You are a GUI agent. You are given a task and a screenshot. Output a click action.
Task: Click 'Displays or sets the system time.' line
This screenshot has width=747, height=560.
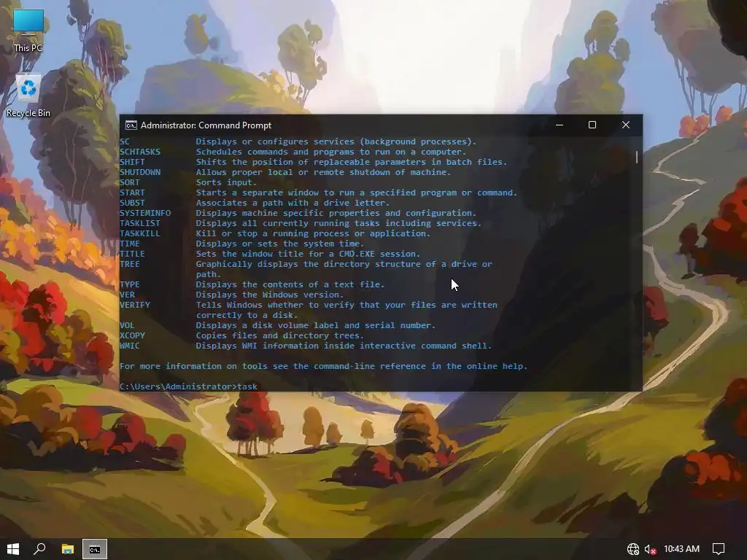coord(279,244)
